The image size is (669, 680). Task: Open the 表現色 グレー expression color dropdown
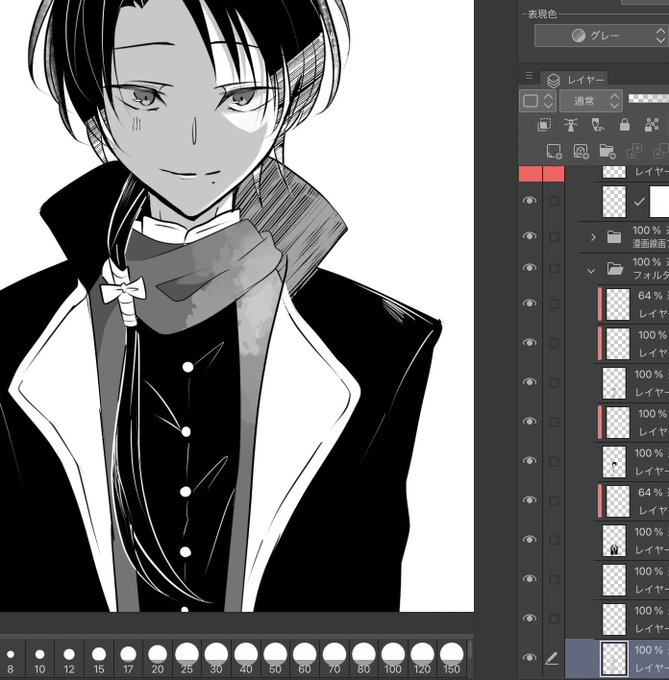[602, 36]
